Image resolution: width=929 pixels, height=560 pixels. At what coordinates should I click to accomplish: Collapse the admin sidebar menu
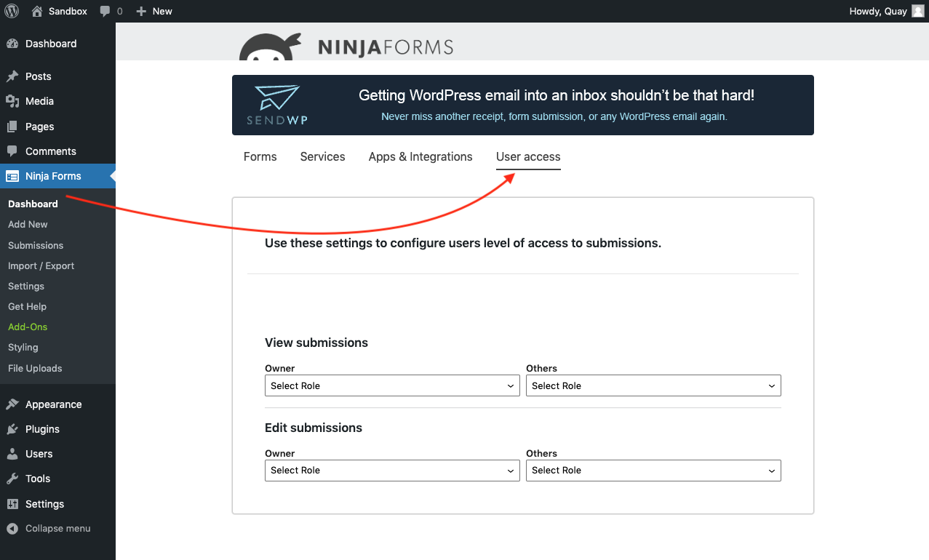pos(51,528)
